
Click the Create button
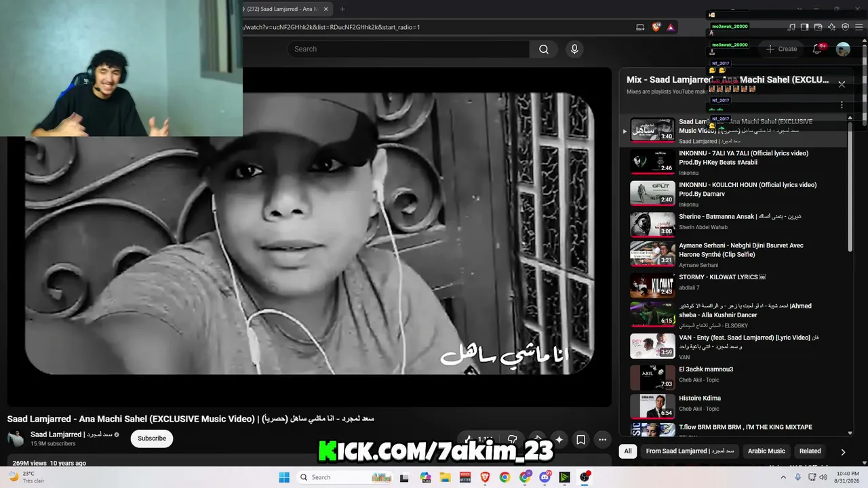[x=781, y=49]
